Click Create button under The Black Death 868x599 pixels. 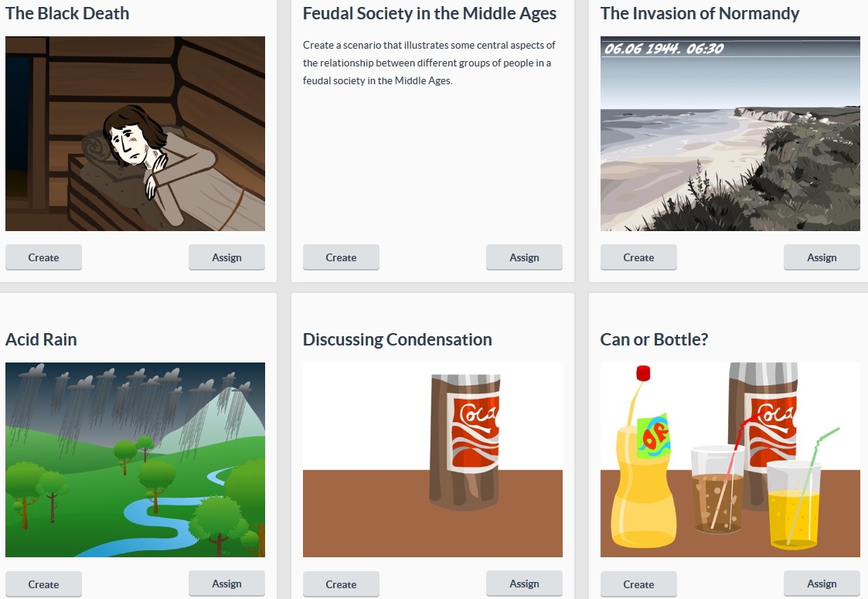tap(43, 257)
